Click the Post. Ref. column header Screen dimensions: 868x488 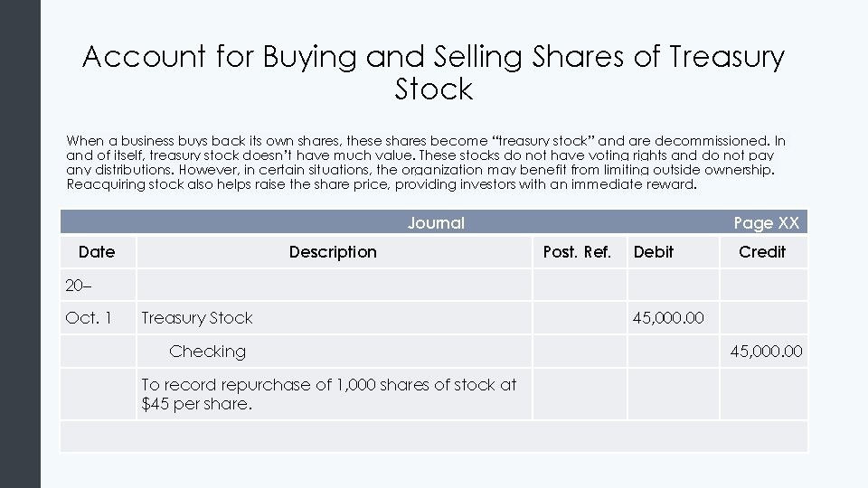[x=577, y=252]
